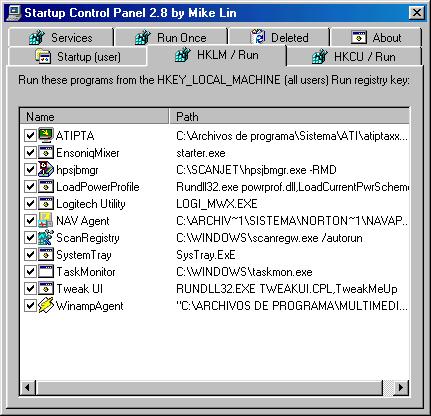The image size is (431, 416).
Task: Uncheck the NAV Agent checkbox
Action: (30, 220)
